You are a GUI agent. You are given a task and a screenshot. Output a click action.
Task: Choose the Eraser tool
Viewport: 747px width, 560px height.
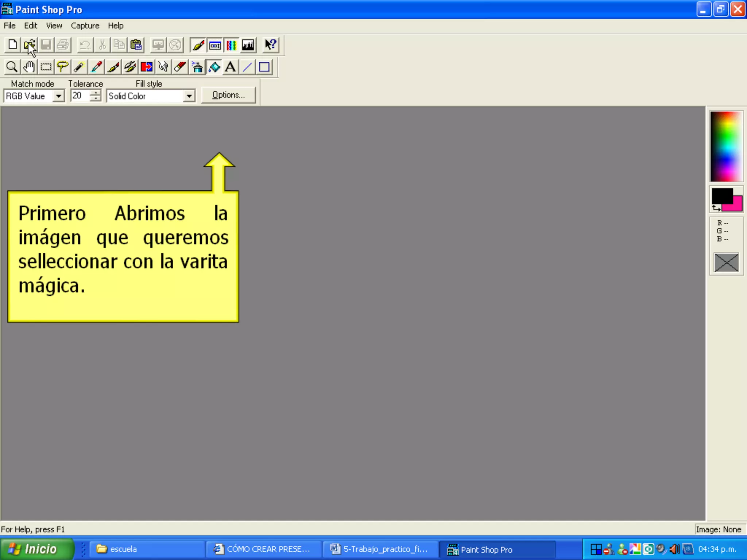point(180,67)
